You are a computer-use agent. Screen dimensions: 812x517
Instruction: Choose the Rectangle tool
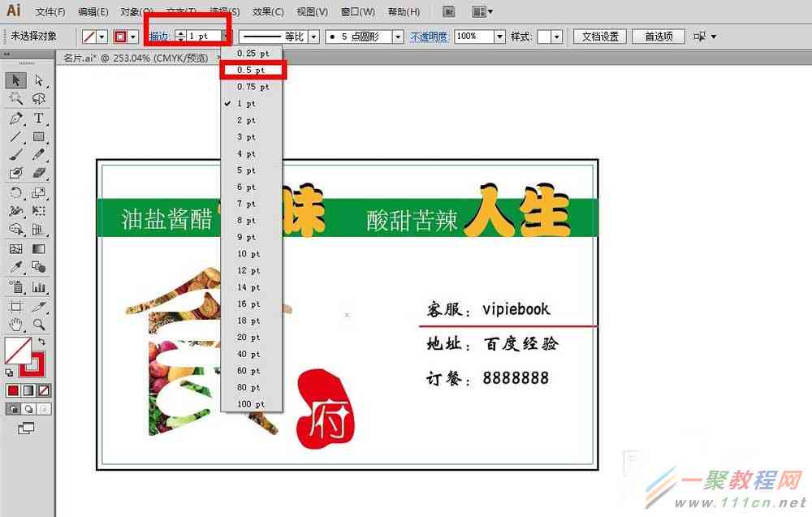pos(39,136)
